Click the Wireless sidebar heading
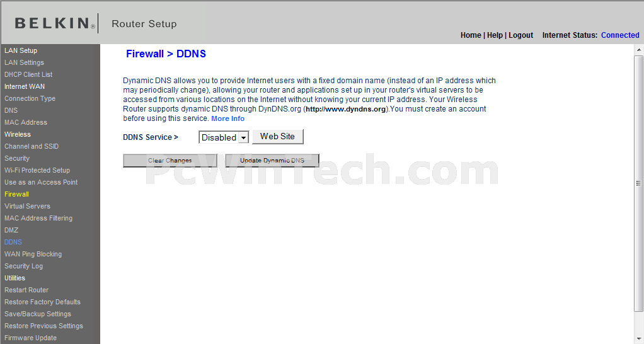 pos(18,134)
